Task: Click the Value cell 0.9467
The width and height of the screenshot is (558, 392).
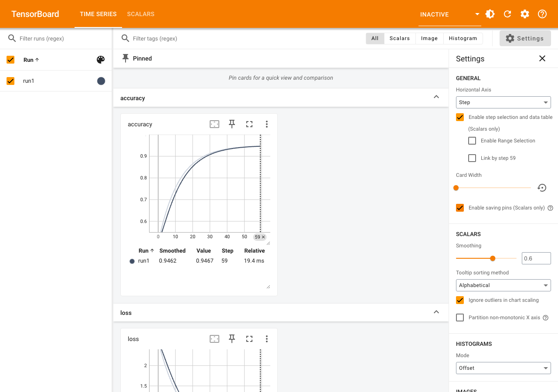Action: point(205,261)
